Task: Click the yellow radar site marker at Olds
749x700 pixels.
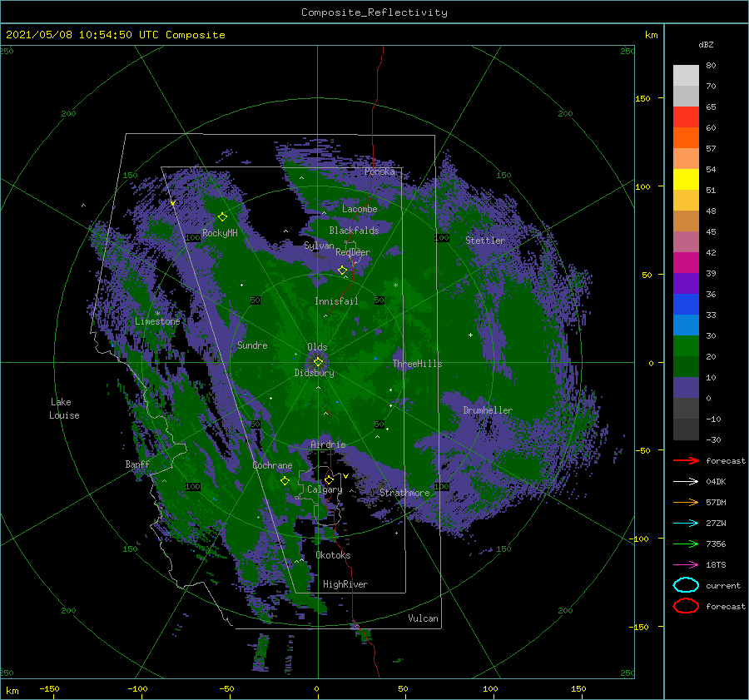Action: pyautogui.click(x=318, y=362)
